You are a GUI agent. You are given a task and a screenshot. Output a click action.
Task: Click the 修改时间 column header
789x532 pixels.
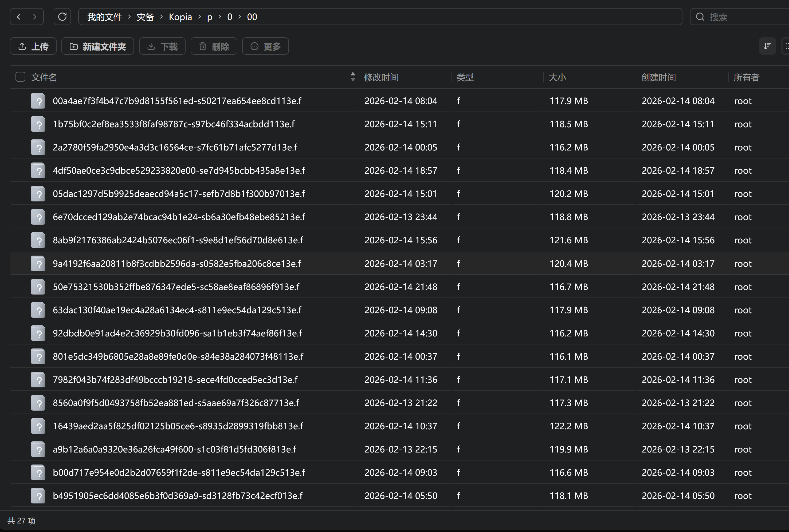[x=381, y=77]
